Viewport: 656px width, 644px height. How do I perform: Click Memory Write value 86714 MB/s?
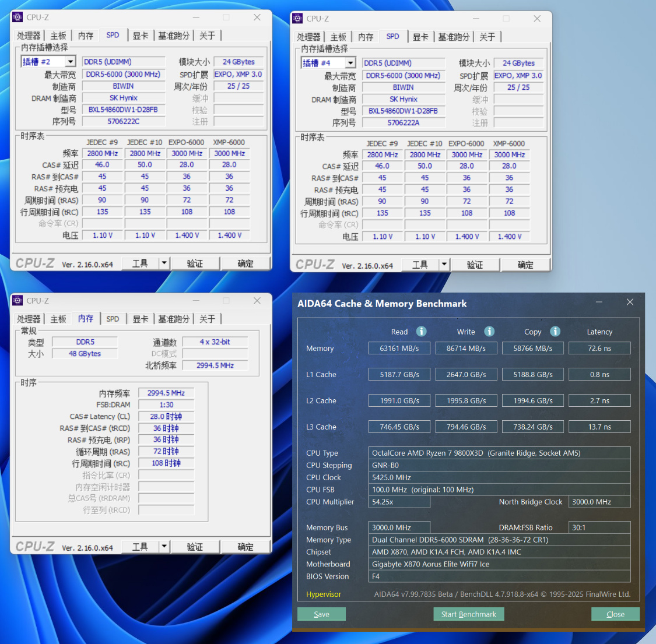pos(466,348)
